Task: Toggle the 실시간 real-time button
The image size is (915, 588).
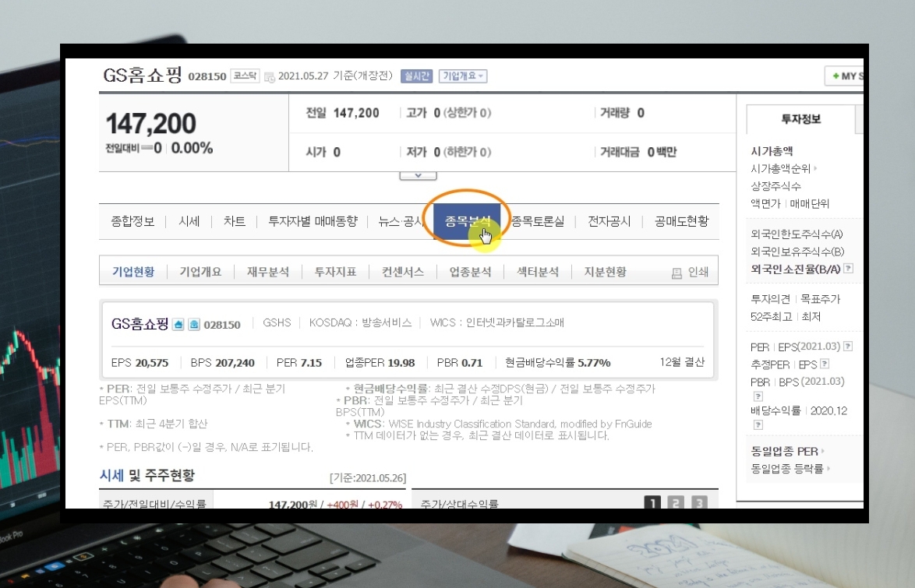Action: click(x=417, y=76)
